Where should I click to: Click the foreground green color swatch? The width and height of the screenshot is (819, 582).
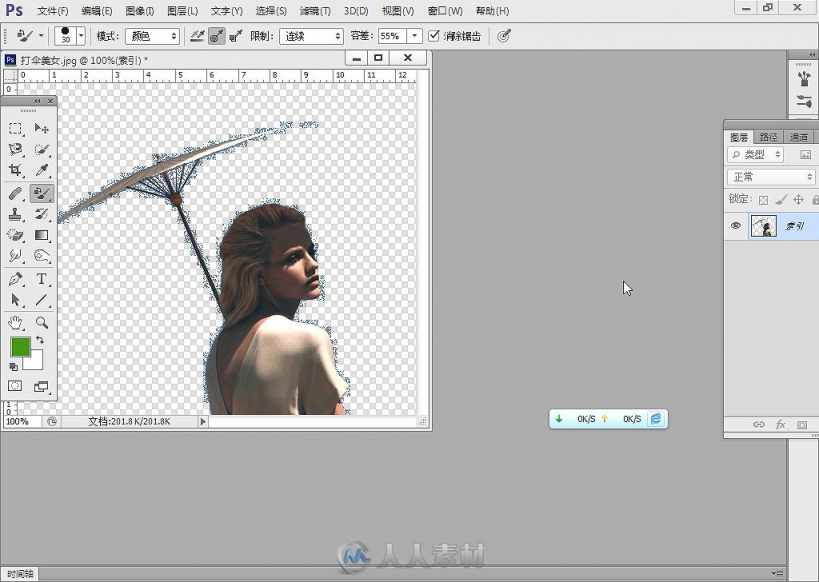[21, 347]
